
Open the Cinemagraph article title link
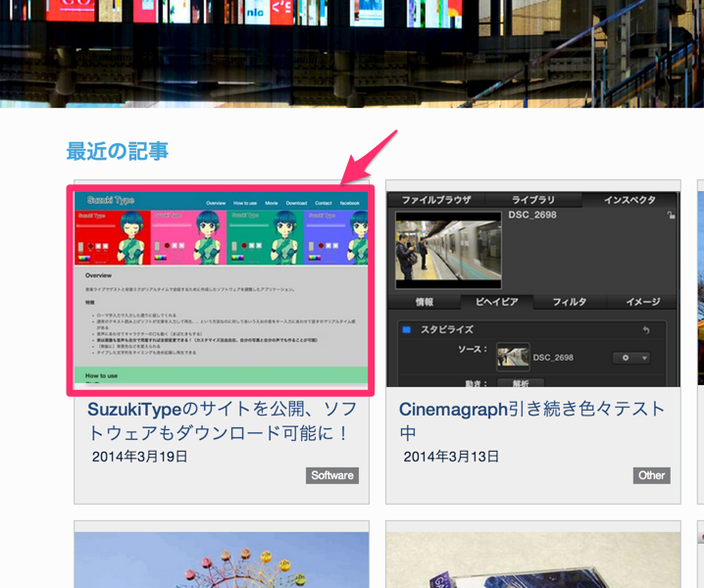point(531,421)
